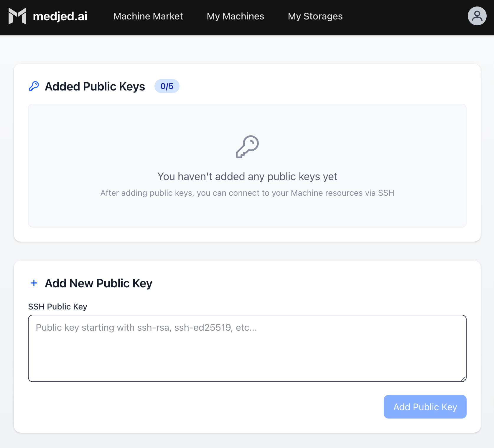Click the textarea resize handle

point(464,379)
